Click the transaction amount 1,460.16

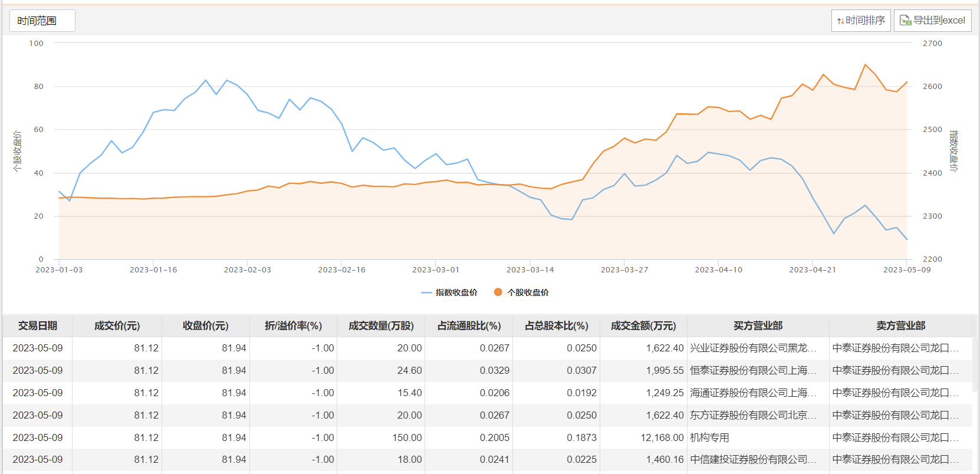tap(665, 460)
